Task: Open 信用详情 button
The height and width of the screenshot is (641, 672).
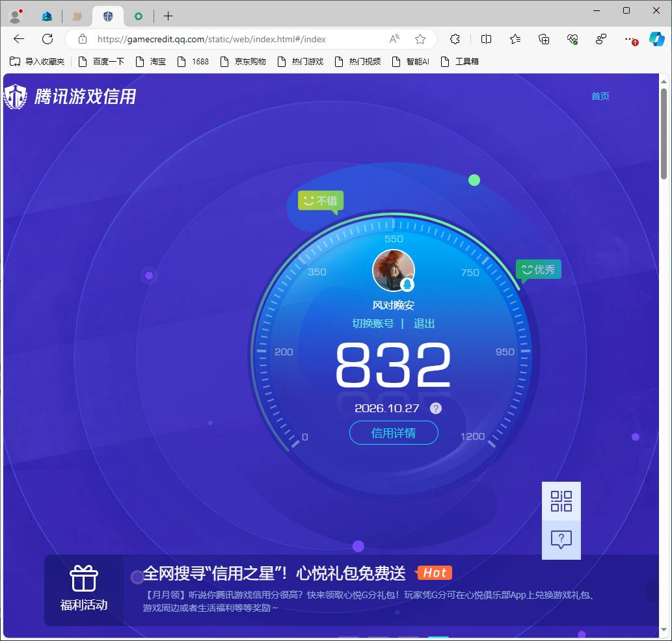Action: pos(394,433)
